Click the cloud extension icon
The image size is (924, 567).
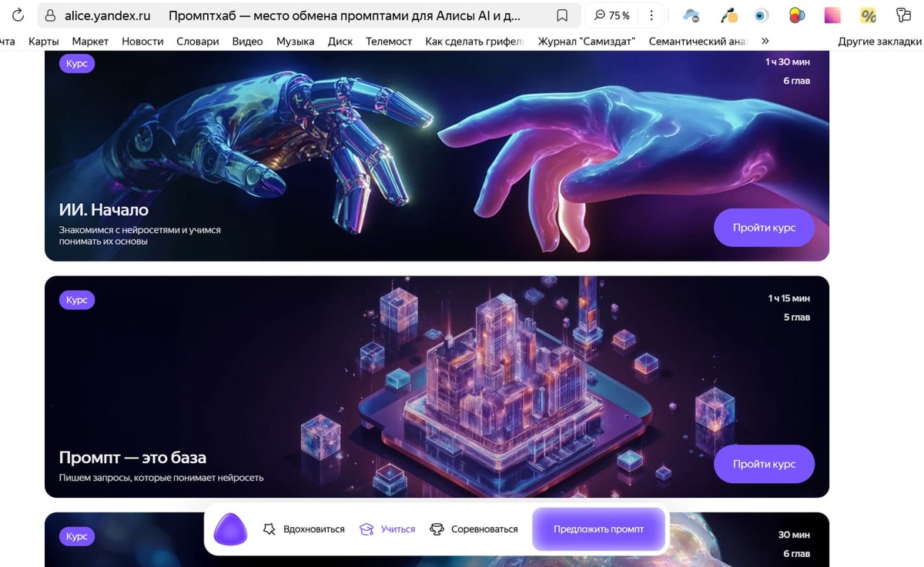(x=691, y=15)
